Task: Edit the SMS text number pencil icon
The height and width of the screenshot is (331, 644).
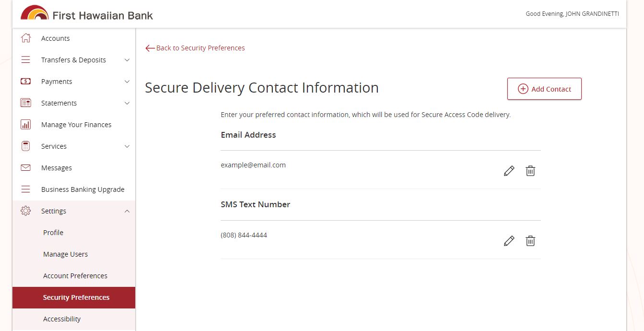Action: tap(509, 241)
